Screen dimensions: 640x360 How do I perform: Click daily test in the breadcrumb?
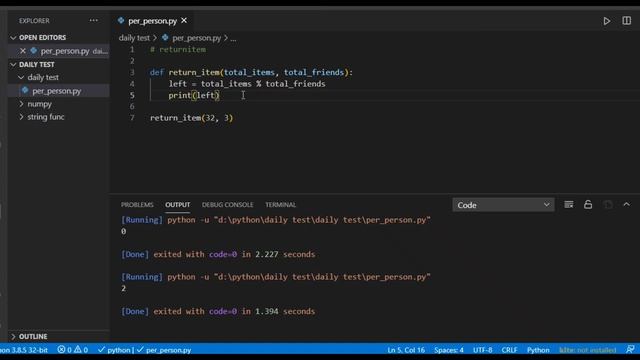coord(134,38)
